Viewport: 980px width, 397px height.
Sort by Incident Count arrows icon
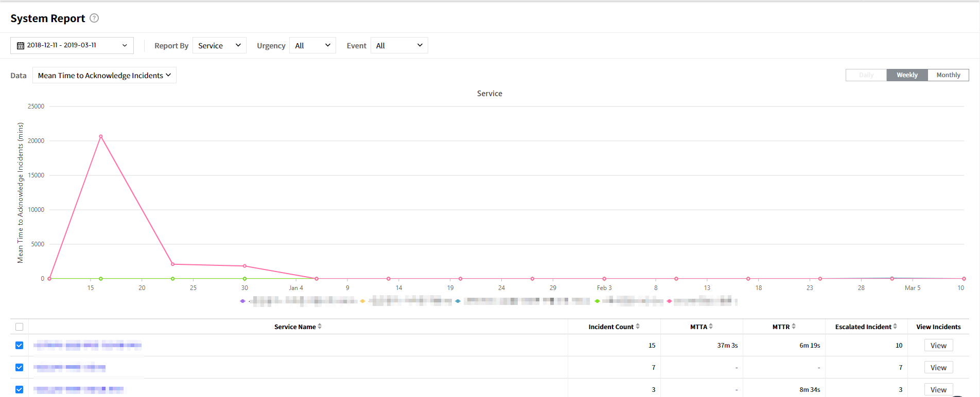(x=638, y=327)
